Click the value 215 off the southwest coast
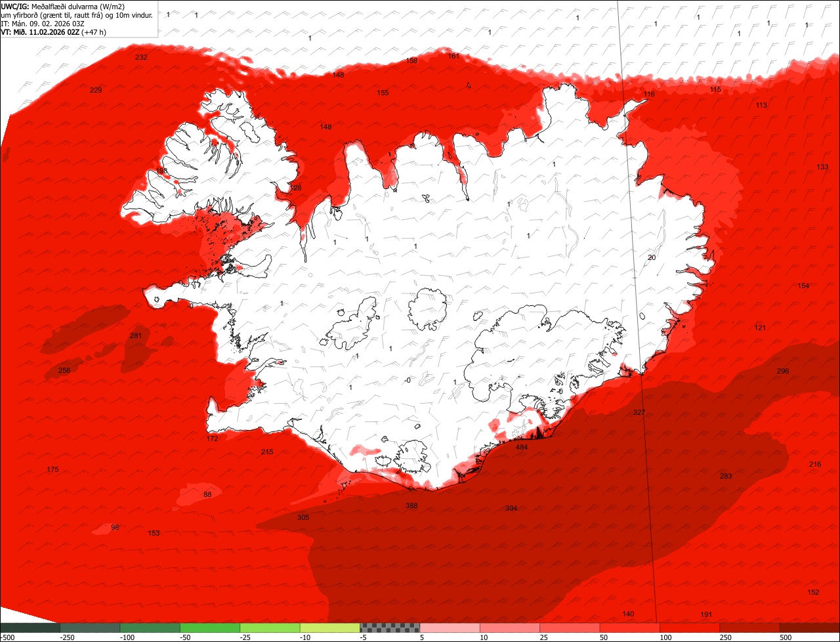 point(267,452)
